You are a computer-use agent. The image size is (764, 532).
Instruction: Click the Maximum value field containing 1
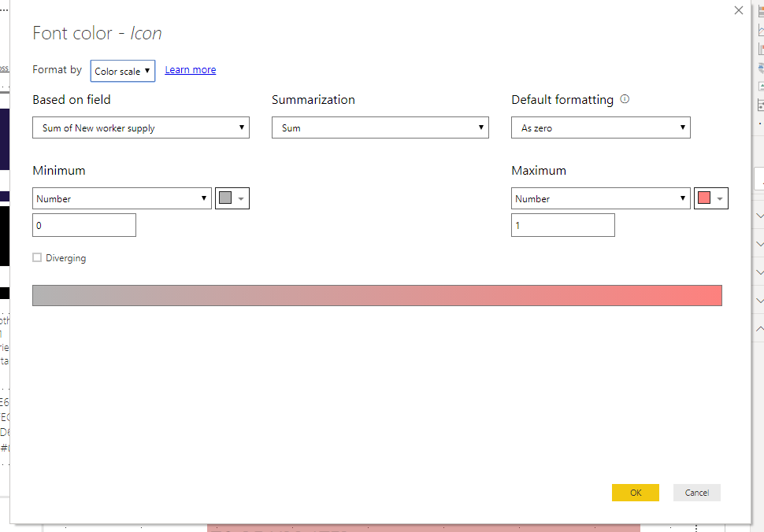563,225
